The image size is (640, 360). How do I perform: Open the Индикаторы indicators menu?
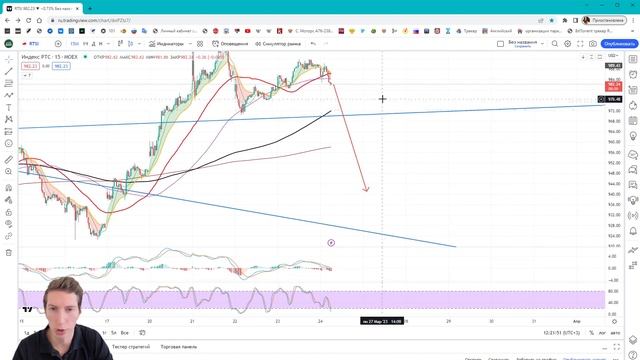(166, 44)
